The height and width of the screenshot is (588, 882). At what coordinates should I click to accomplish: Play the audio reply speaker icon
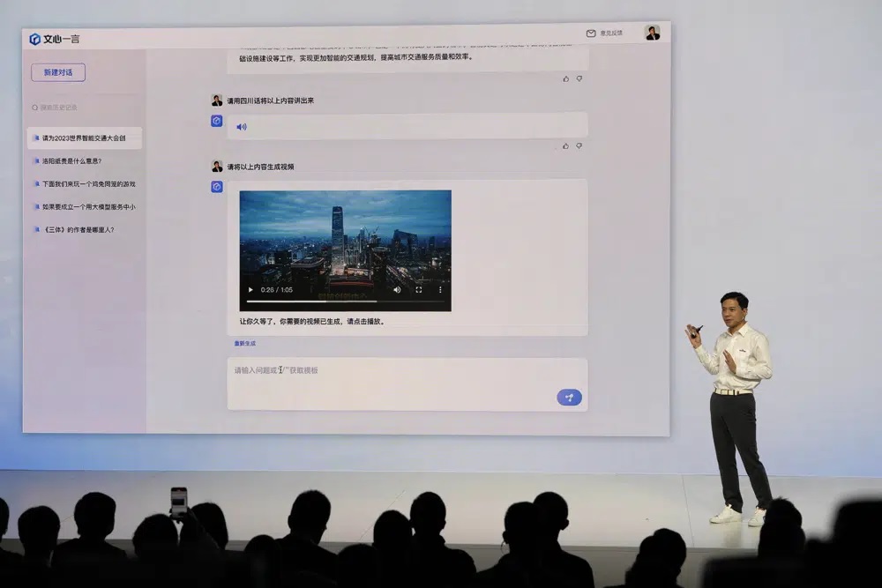point(242,127)
